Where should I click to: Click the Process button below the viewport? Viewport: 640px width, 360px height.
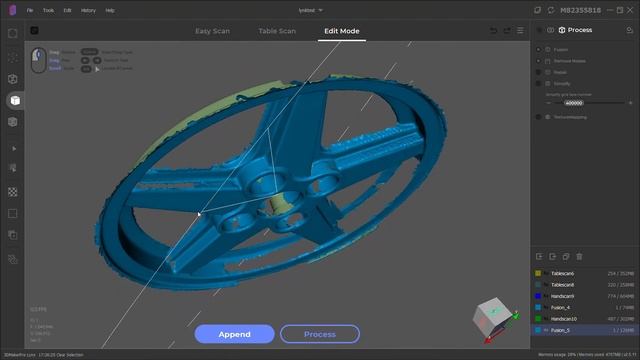pos(320,334)
